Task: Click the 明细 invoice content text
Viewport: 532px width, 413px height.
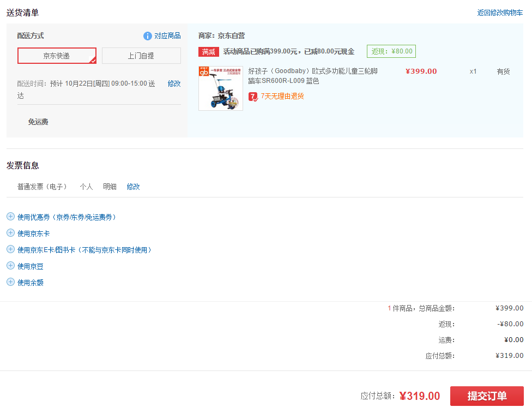Action: [x=110, y=187]
